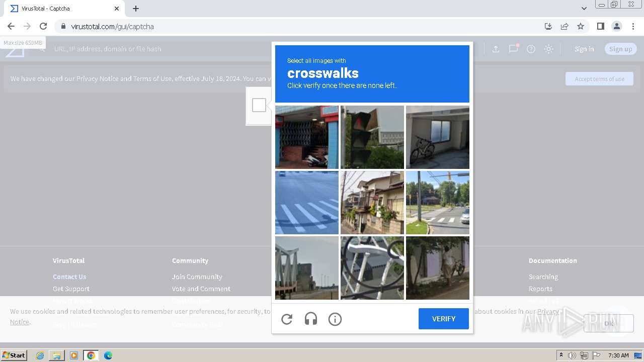Click Ok on the cookie banner
The image size is (644, 362).
click(609, 323)
